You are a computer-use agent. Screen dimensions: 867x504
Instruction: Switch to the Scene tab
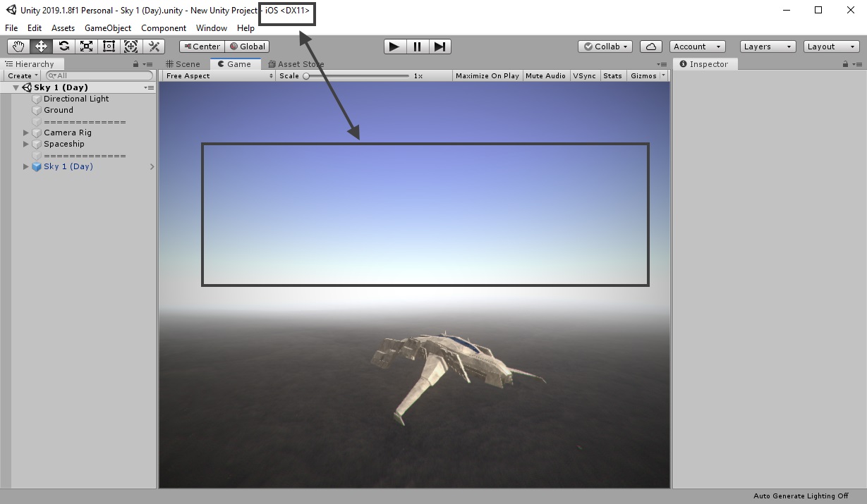pos(183,63)
